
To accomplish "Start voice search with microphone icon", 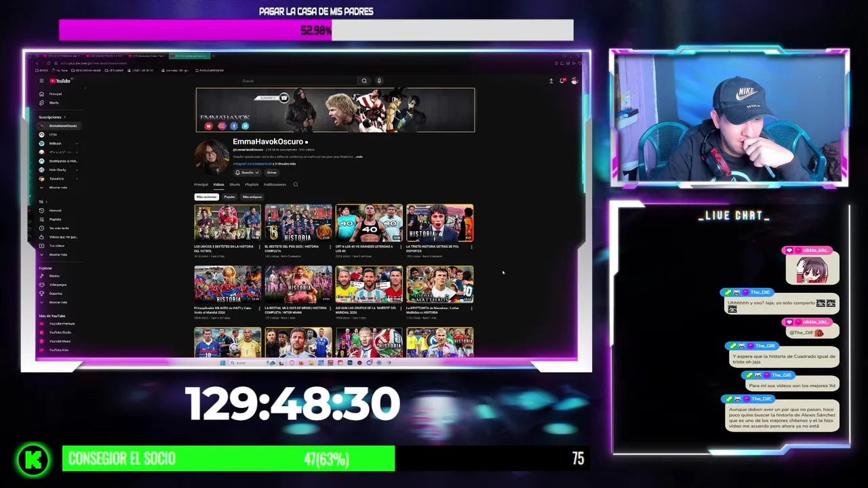I will tap(379, 81).
